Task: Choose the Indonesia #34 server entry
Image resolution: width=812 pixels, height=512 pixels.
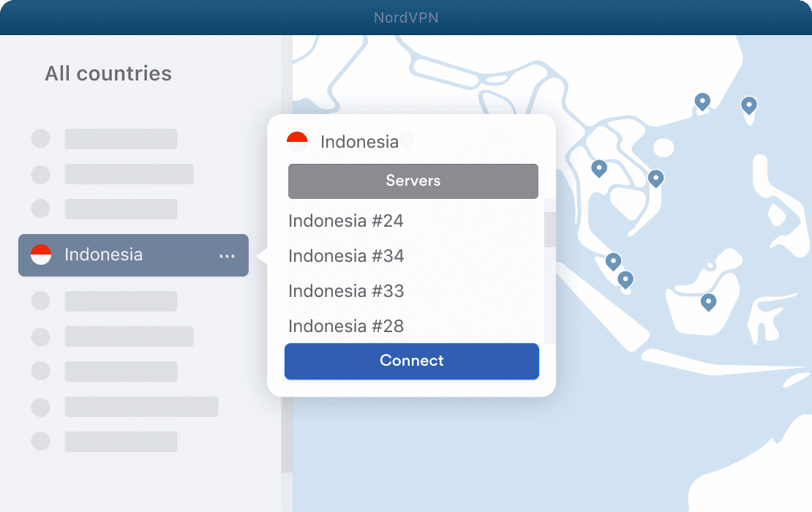Action: tap(346, 256)
